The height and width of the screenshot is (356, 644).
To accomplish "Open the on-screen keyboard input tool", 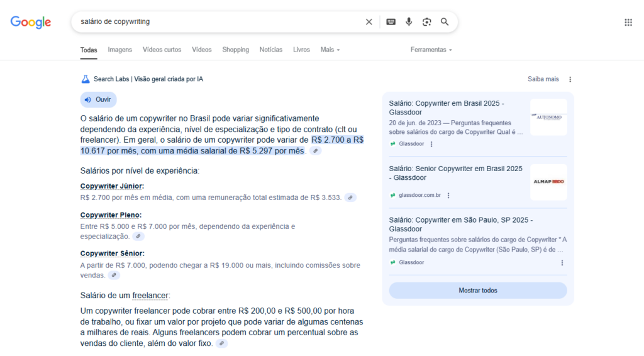I will (391, 22).
